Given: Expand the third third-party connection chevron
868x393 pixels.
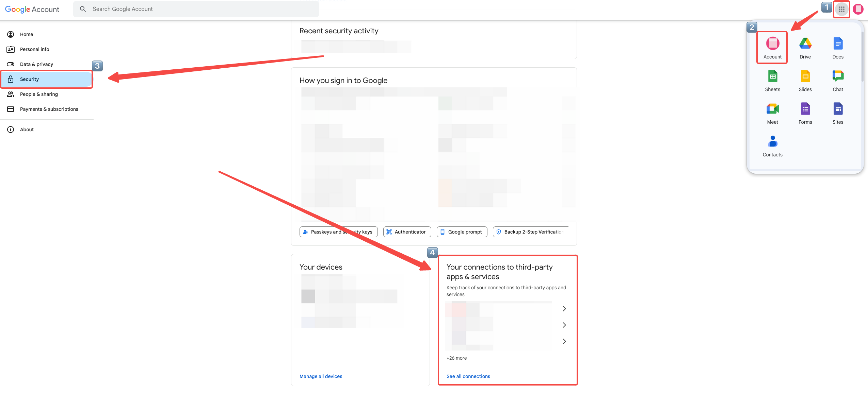Looking at the screenshot, I should tap(564, 341).
